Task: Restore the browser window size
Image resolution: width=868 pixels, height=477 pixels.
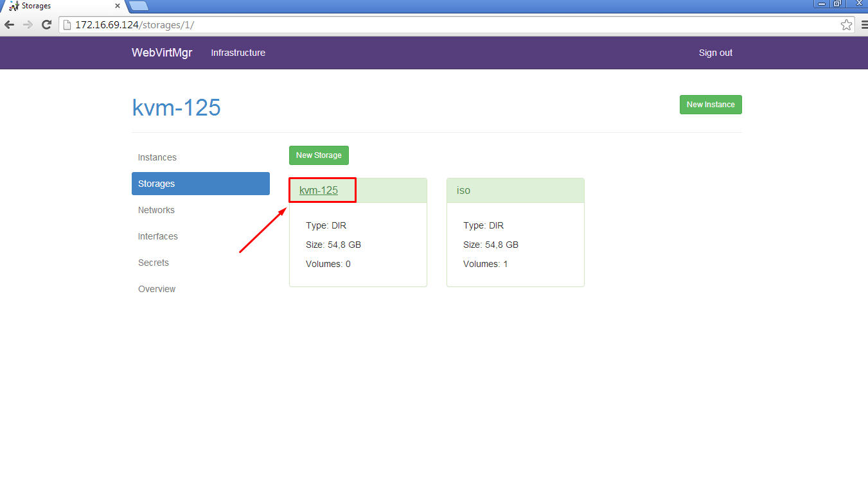Action: click(x=837, y=3)
